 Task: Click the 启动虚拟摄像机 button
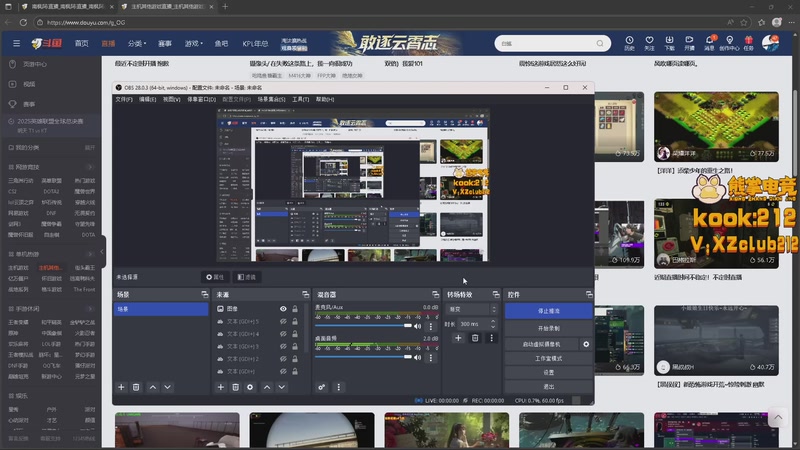[x=541, y=344]
